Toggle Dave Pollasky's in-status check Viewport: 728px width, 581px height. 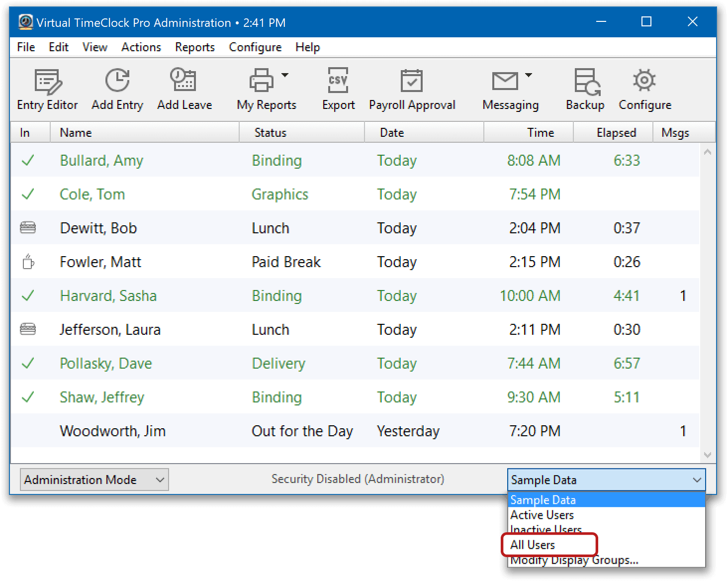click(x=28, y=363)
